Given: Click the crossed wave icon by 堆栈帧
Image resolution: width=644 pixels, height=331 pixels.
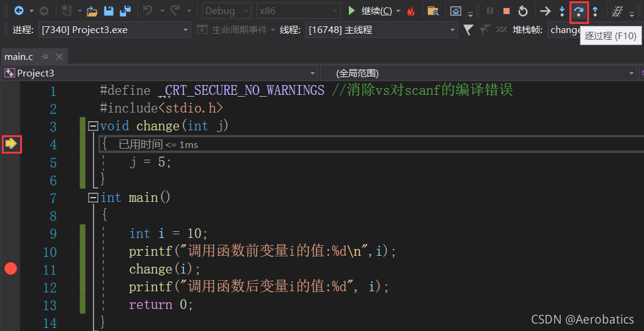Looking at the screenshot, I should click(502, 29).
